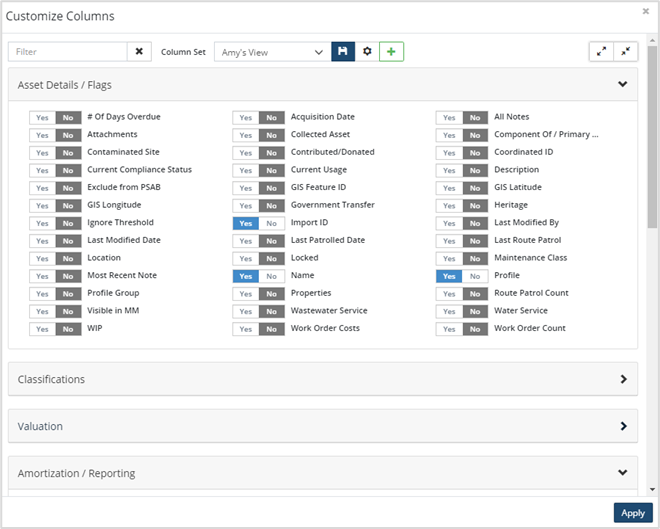Click the Apply button
Screen dimensions: 660x529
point(632,513)
